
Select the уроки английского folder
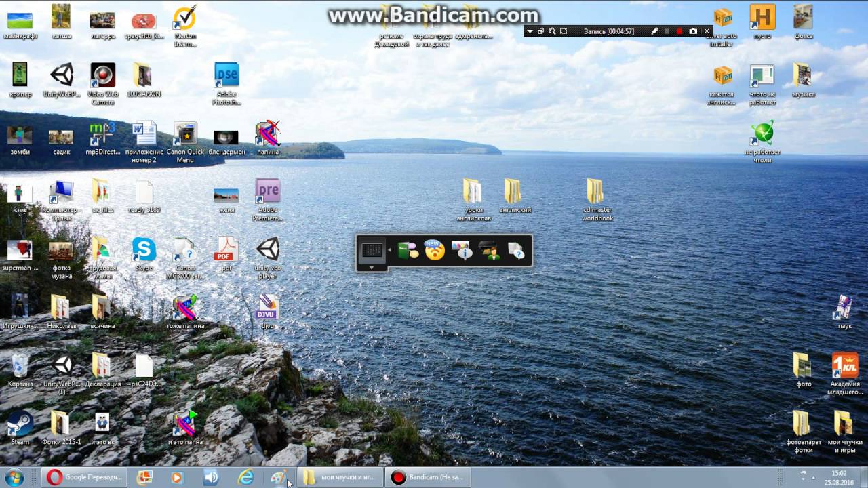pos(473,200)
